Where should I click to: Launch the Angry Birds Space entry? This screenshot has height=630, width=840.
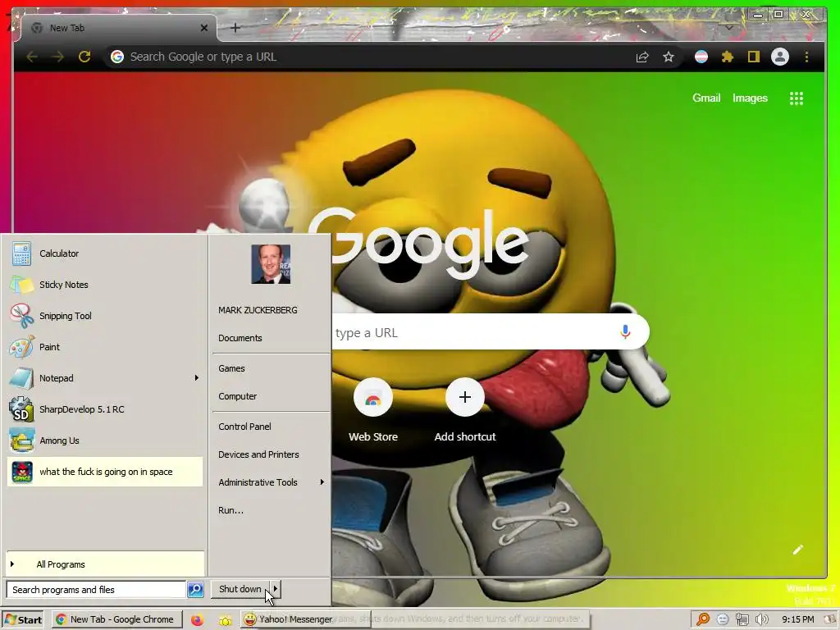tap(105, 472)
